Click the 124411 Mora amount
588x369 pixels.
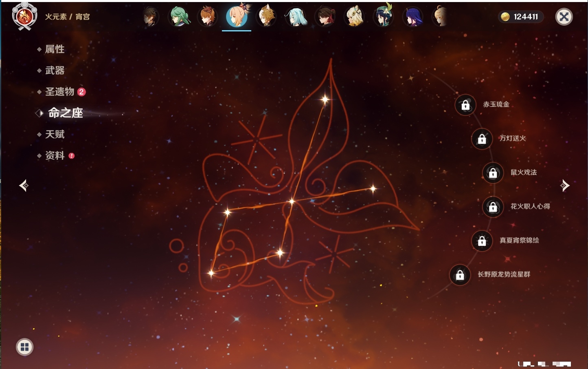coord(526,17)
